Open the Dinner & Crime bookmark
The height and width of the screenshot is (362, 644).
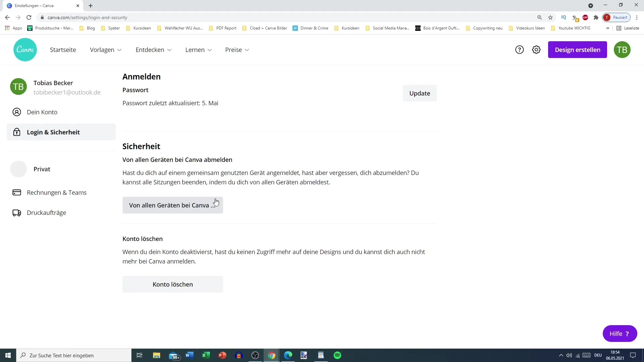[x=311, y=28]
